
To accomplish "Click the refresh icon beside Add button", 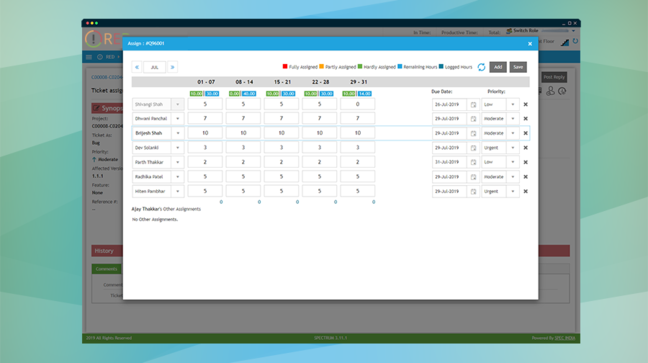I will [x=481, y=67].
